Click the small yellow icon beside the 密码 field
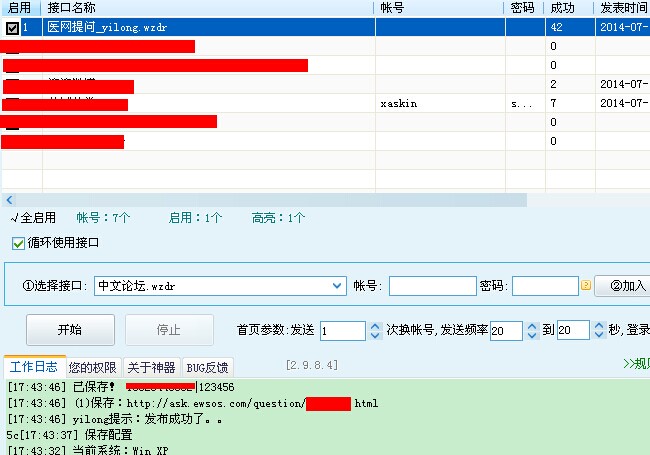 pos(586,285)
